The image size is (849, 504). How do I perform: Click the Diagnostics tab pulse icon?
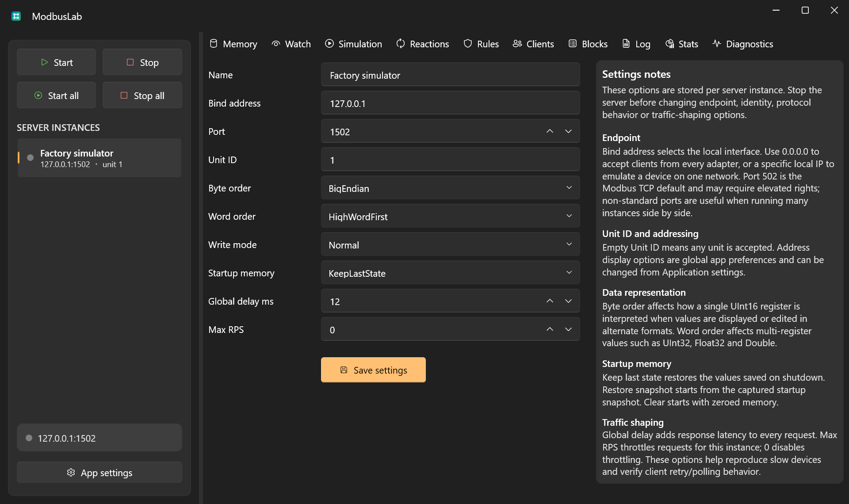[x=717, y=43]
